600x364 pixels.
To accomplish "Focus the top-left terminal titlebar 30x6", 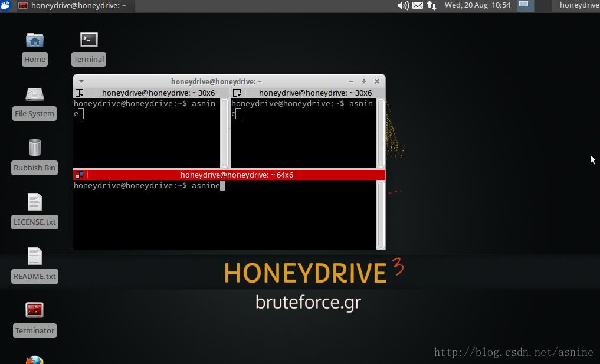I will 158,93.
